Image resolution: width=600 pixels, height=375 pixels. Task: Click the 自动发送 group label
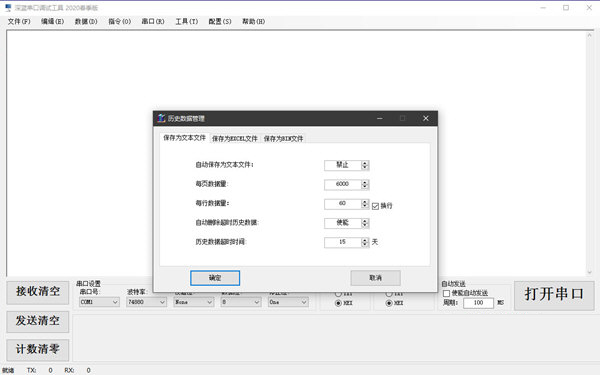tap(453, 284)
